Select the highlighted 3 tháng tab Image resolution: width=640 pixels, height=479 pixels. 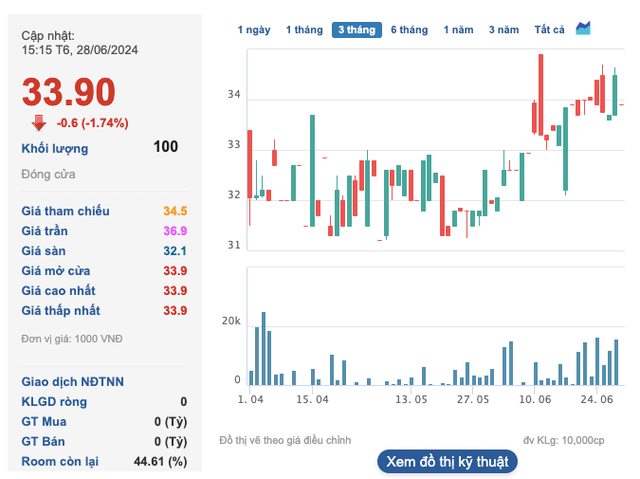click(357, 30)
